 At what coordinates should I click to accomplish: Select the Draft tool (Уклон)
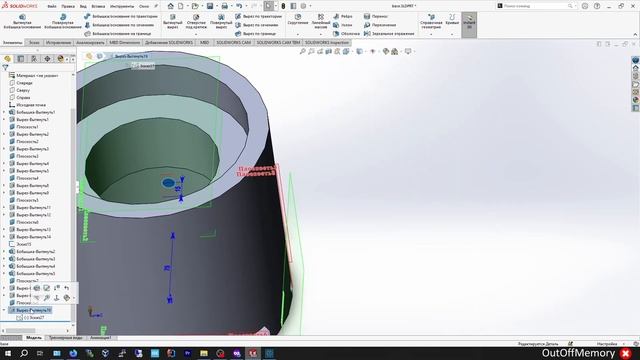(x=342, y=25)
